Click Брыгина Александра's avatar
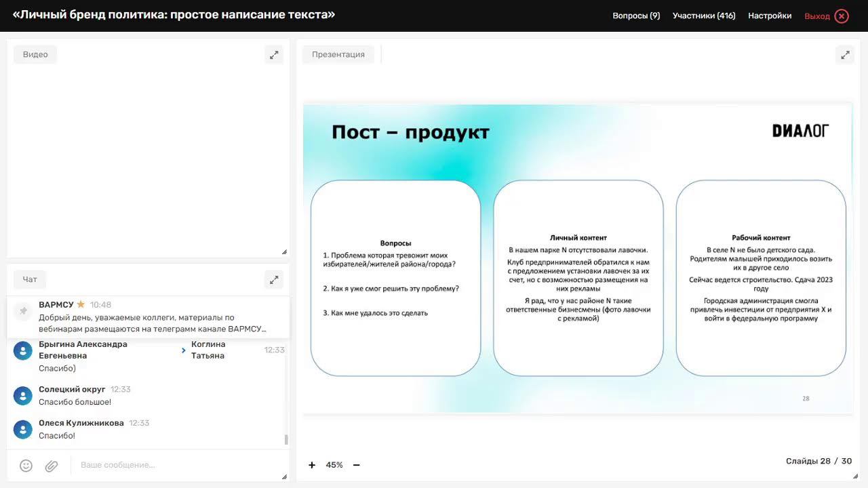 [x=23, y=350]
